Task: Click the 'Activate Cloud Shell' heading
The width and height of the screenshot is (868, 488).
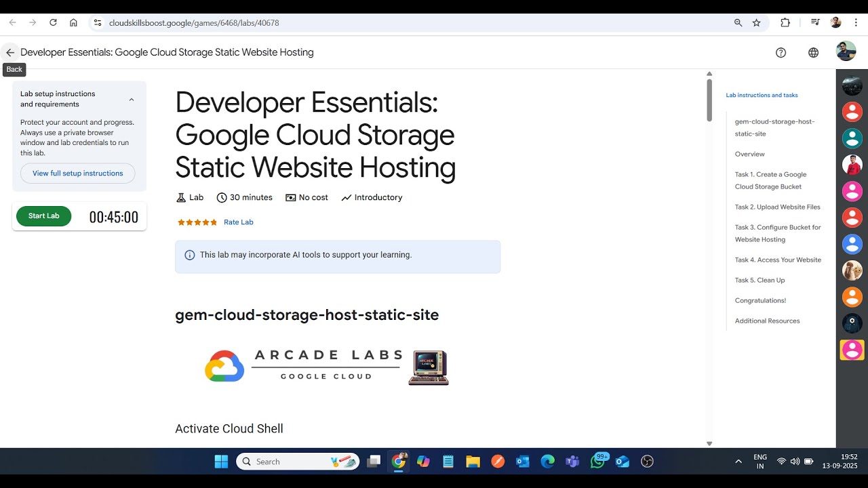Action: coord(229,428)
